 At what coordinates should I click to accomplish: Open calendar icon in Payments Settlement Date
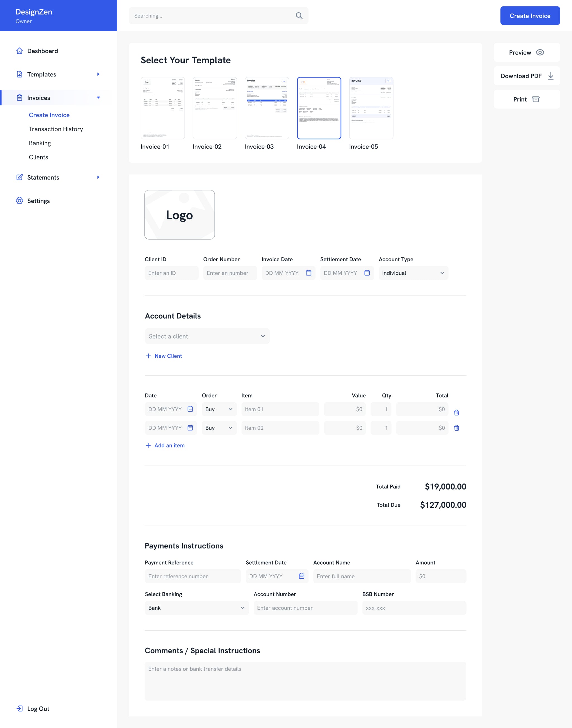[301, 576]
